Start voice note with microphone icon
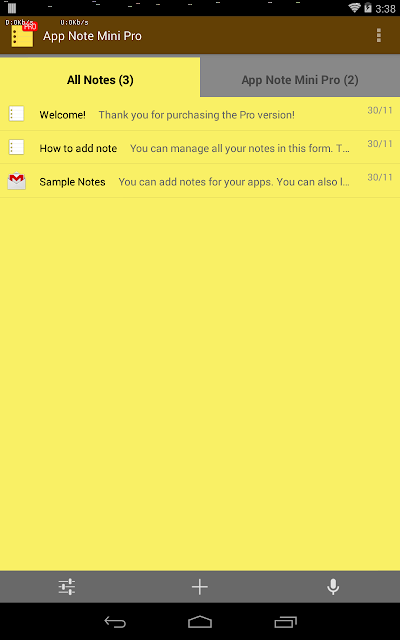Screen dimensions: 400x640 point(333,587)
